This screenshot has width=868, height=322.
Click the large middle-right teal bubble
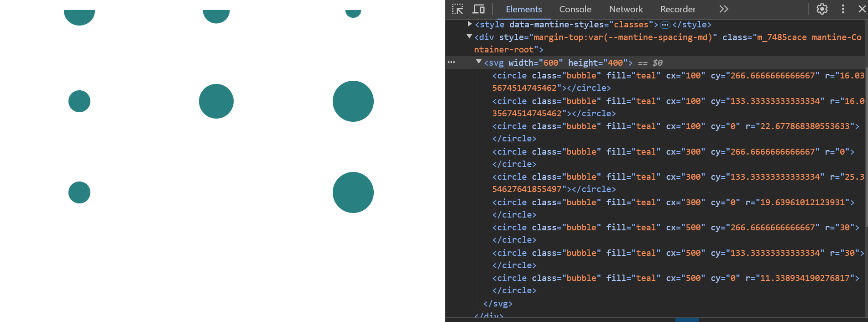coord(353,101)
